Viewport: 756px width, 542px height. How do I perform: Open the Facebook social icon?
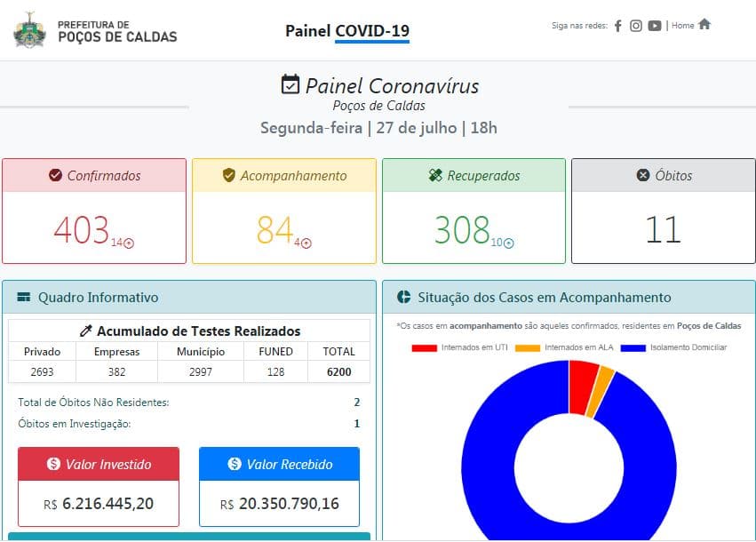click(618, 26)
